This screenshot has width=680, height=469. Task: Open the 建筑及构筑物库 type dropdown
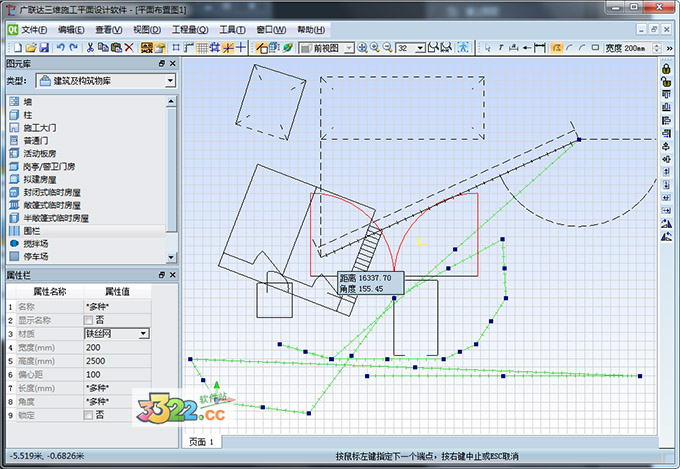171,80
